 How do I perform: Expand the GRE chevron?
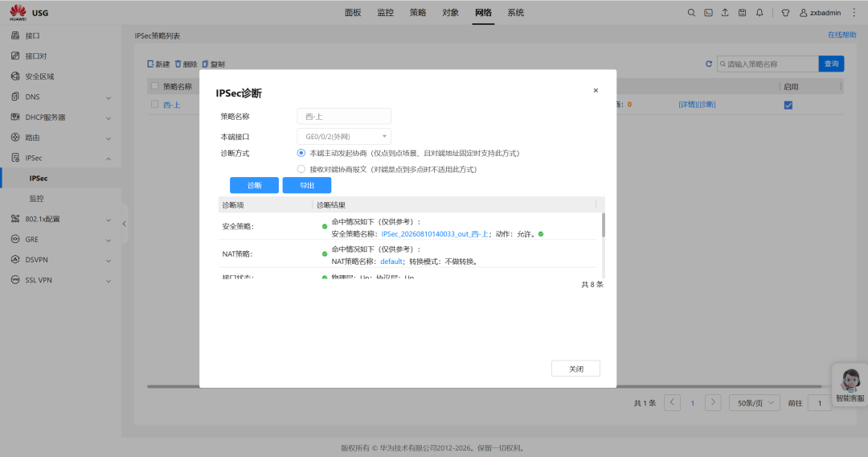[108, 240]
